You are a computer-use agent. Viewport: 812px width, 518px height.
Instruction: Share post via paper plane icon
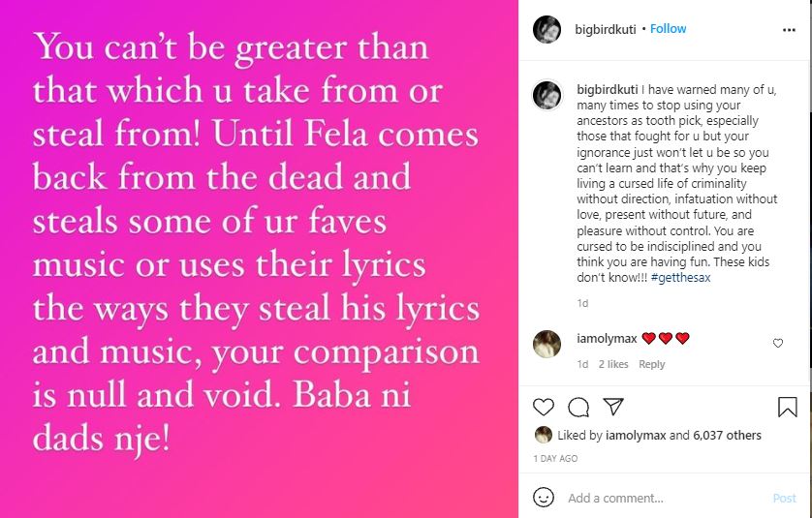612,407
